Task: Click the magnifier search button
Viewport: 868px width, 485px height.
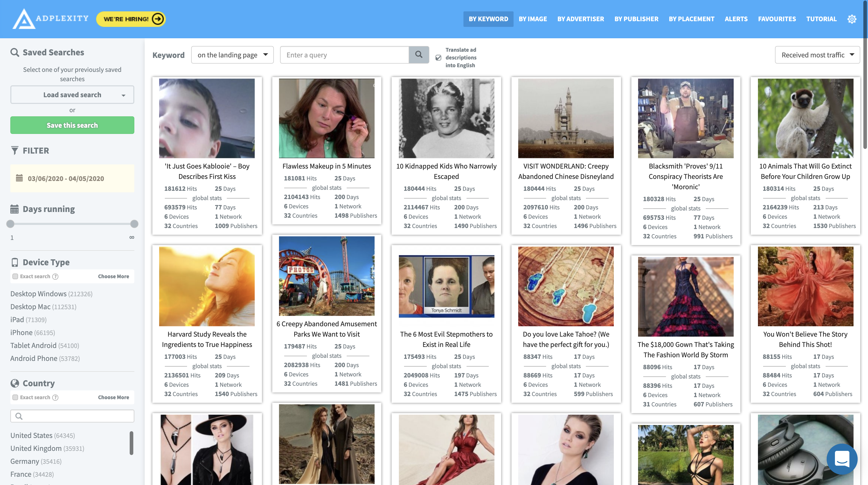Action: (419, 55)
